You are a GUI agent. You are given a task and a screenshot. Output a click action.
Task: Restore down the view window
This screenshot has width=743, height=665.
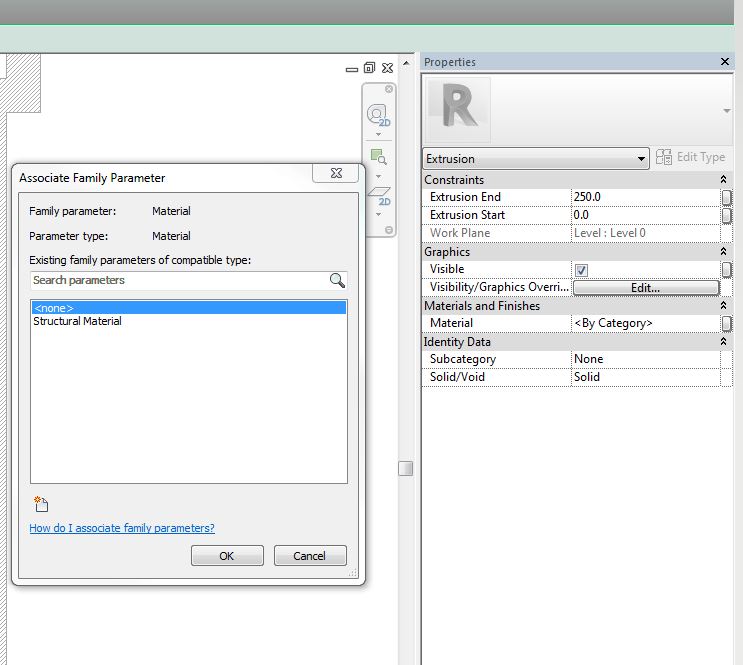[x=369, y=68]
